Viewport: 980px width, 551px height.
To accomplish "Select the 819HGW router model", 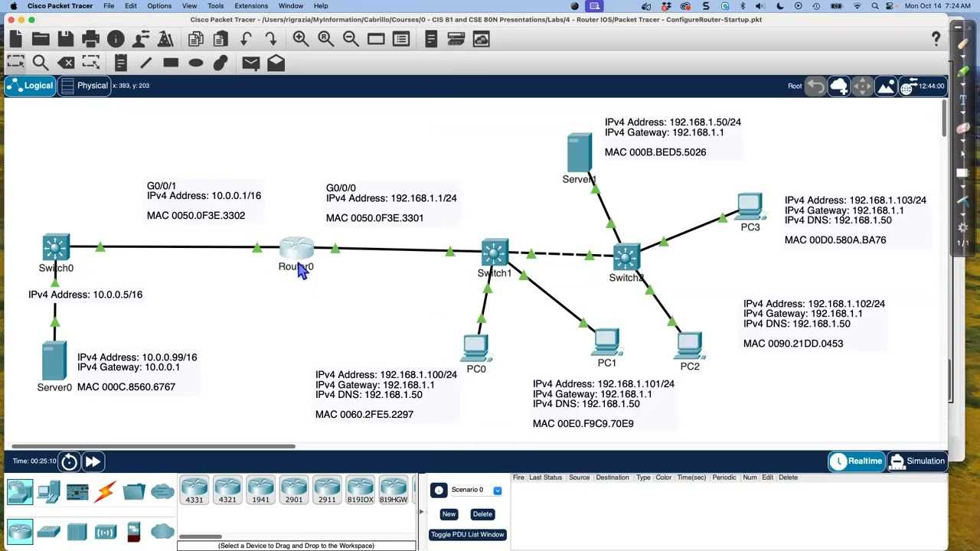I will (393, 491).
